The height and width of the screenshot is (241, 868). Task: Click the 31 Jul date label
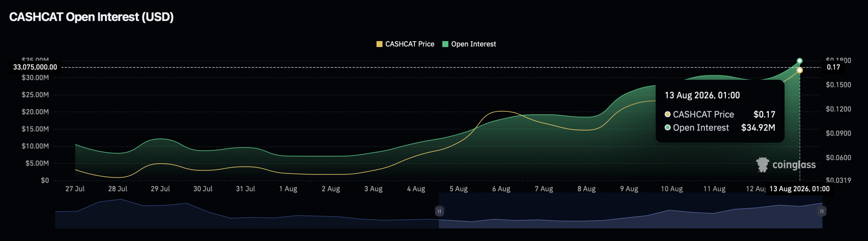(245, 189)
